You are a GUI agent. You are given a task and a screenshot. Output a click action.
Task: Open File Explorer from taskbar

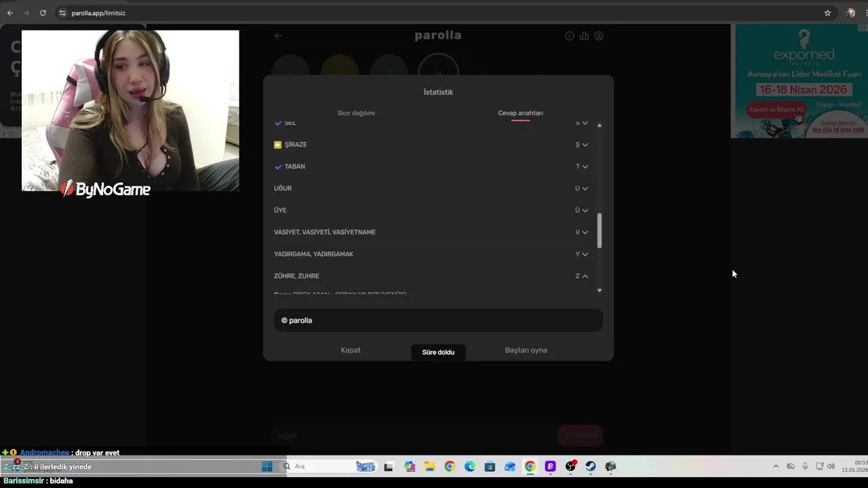429,466
